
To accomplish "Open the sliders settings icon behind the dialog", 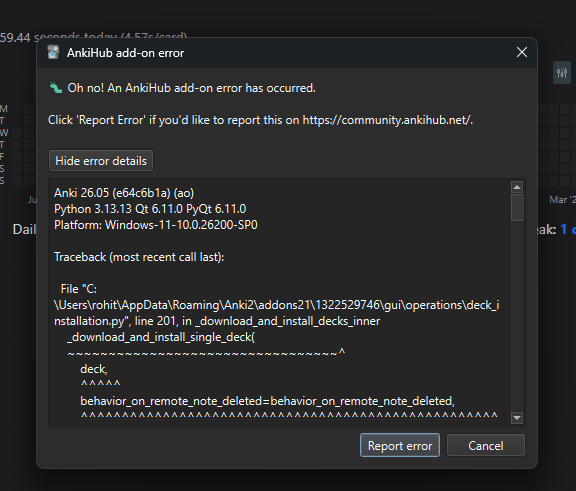I will (x=562, y=73).
